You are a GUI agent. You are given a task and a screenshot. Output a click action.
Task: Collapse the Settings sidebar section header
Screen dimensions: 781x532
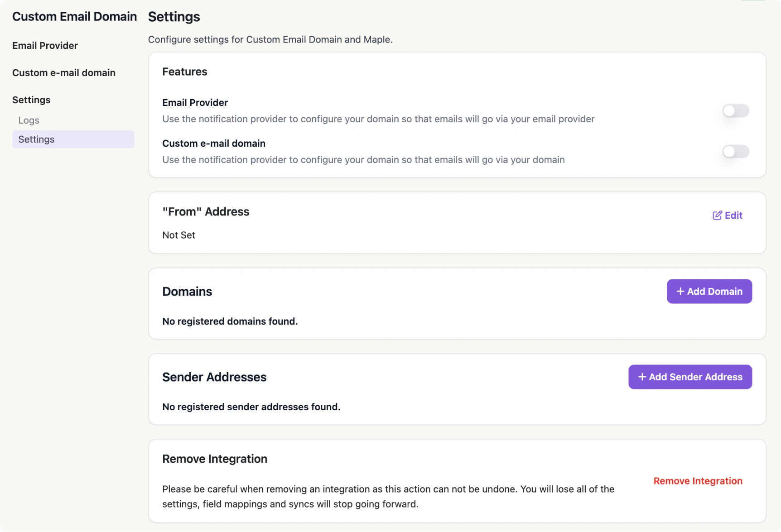coord(31,100)
